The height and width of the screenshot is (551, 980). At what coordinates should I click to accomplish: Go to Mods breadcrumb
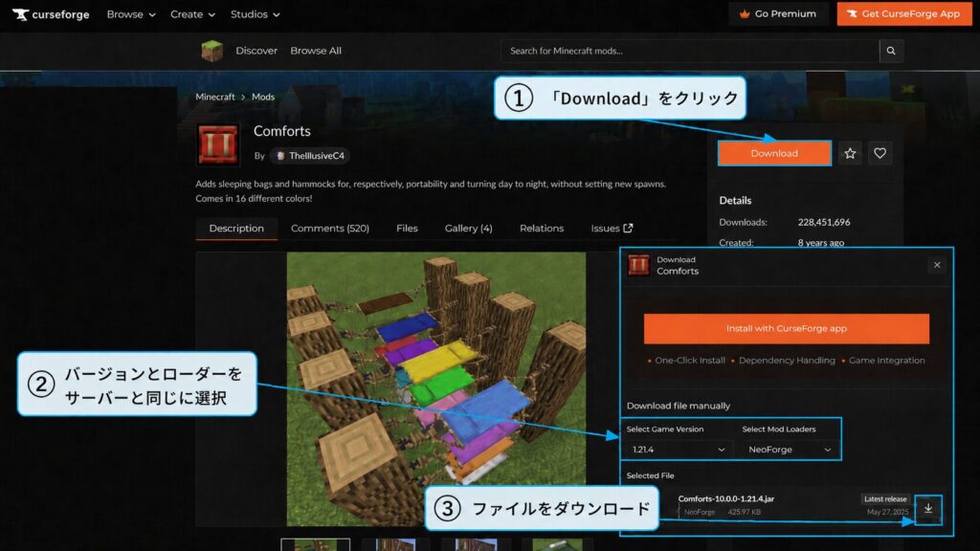coord(262,97)
